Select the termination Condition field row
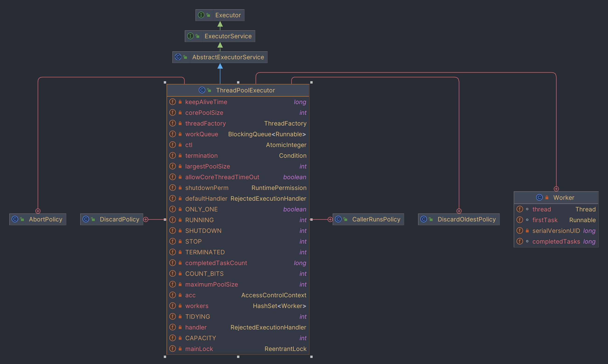608x364 pixels. [x=238, y=155]
